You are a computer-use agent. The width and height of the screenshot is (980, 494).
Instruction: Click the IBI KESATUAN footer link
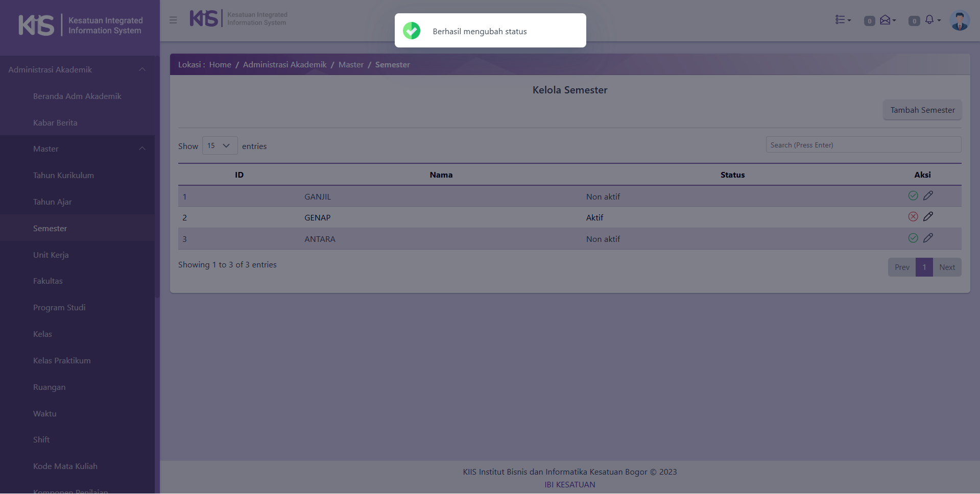[569, 485]
